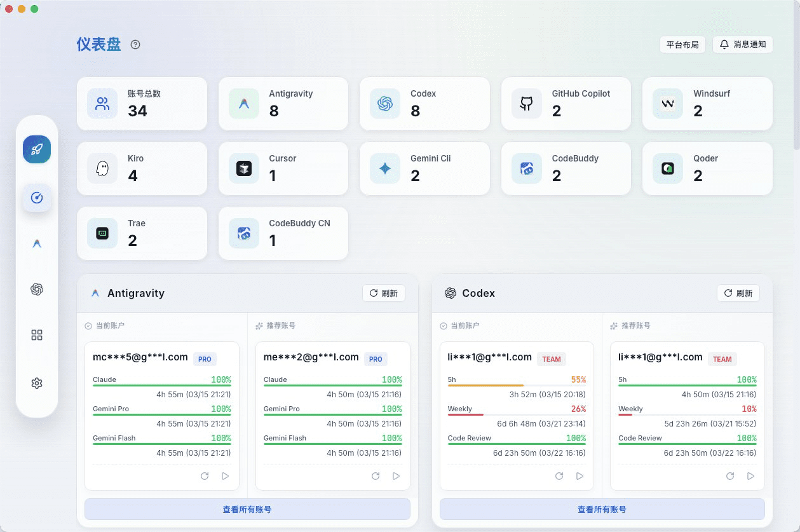Click the Codex stat card icon

[385, 104]
